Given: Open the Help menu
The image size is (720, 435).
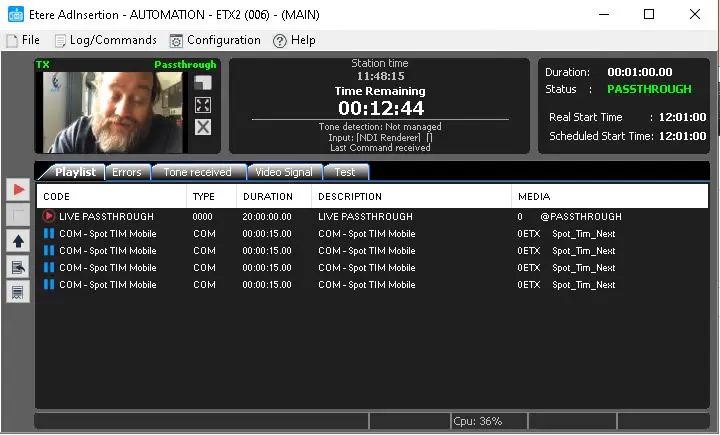Looking at the screenshot, I should (294, 40).
